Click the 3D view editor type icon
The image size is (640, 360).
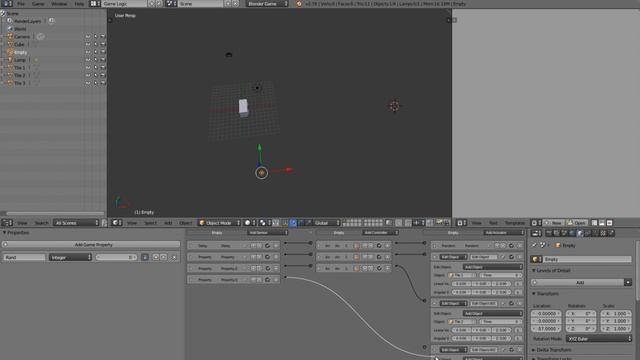coord(117,223)
